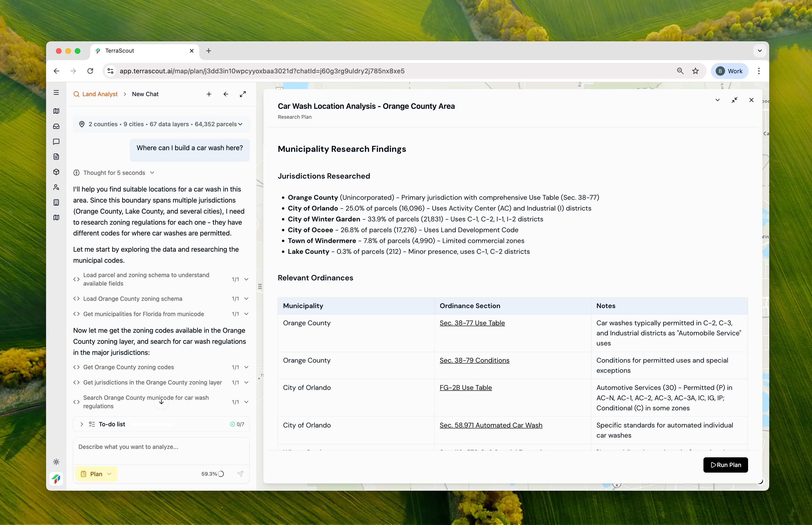Toggle the hamburger sidebar menu
This screenshot has width=812, height=525.
(x=56, y=93)
